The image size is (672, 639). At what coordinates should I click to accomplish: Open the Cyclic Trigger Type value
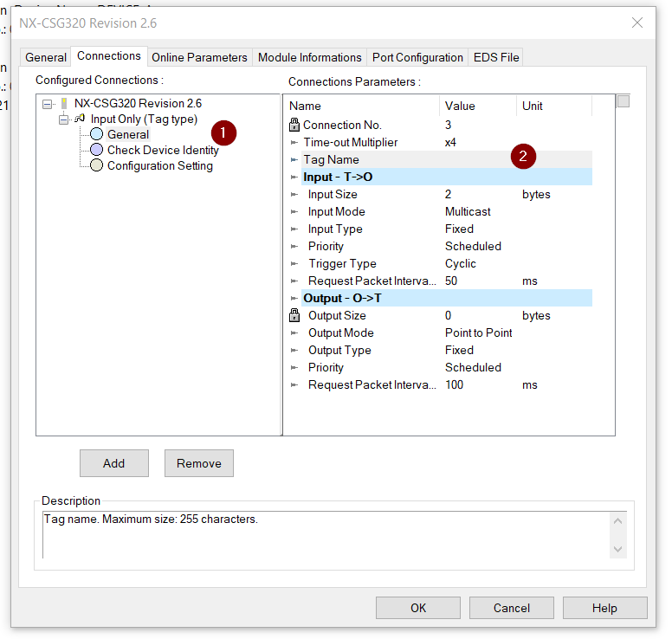[461, 263]
